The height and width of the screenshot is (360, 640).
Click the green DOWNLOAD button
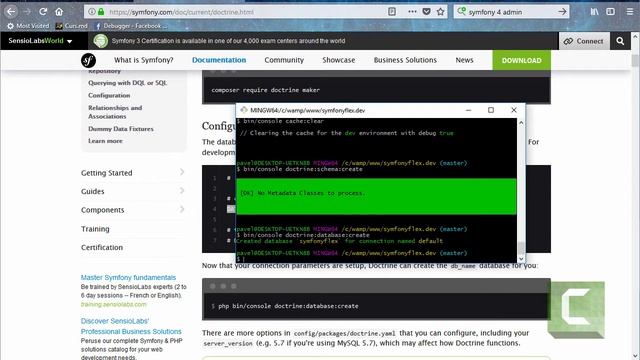coord(522,60)
